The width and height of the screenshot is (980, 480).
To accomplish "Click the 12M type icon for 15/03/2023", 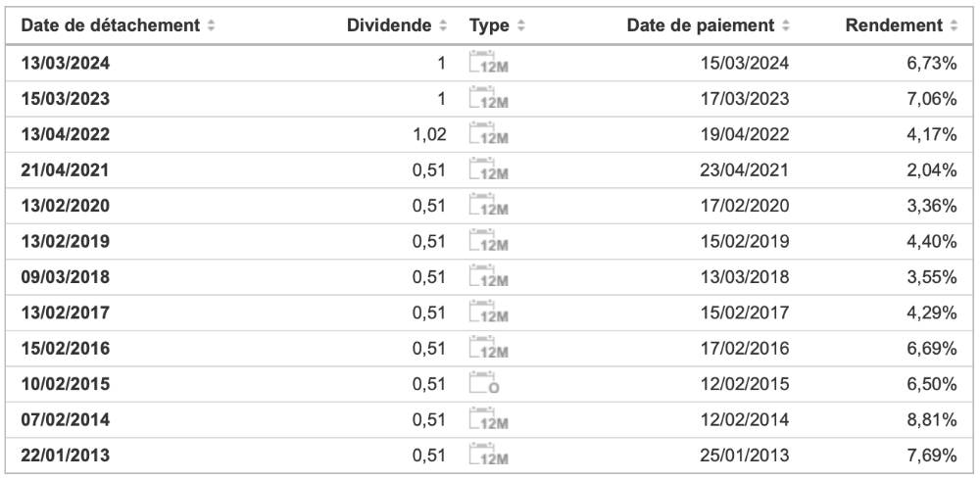I will [489, 99].
